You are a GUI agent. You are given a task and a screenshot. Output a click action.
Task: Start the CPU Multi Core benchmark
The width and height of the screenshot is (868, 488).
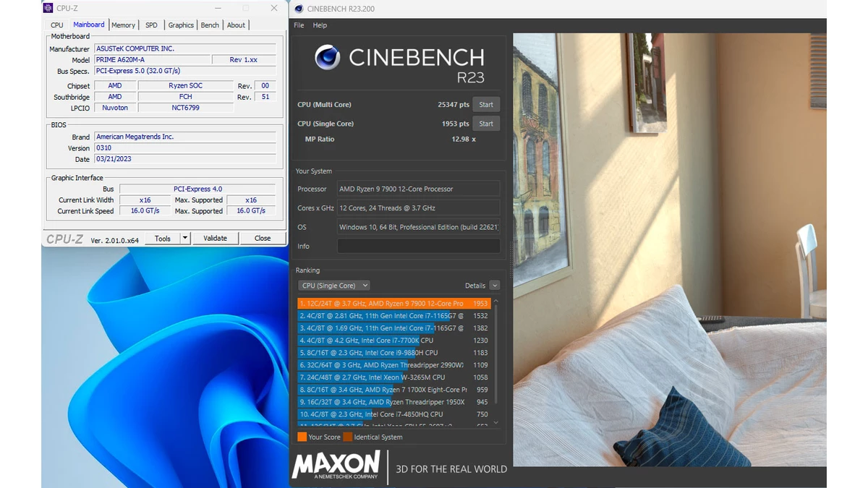(486, 105)
